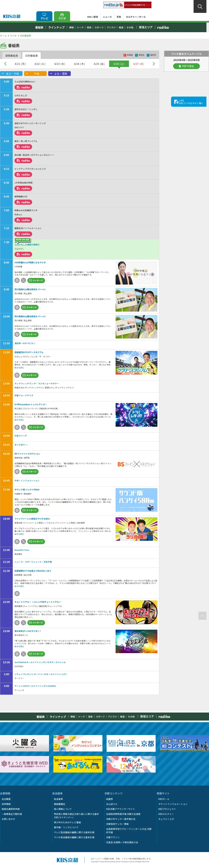Open globe icon for サウンド版 ハンケイ500m
This screenshot has height=868, width=209.
pyautogui.click(x=17, y=510)
